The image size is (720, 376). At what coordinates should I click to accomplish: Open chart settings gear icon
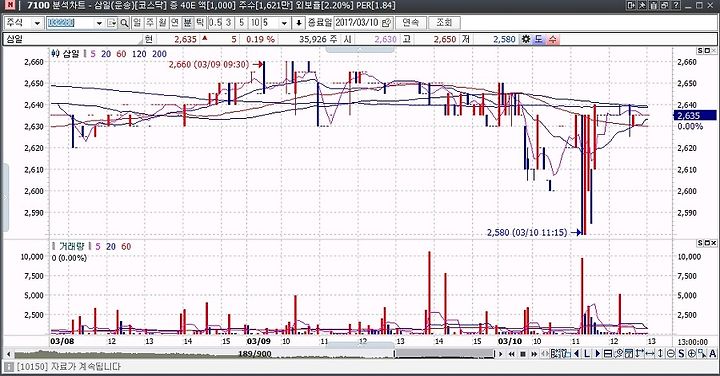(x=526, y=39)
